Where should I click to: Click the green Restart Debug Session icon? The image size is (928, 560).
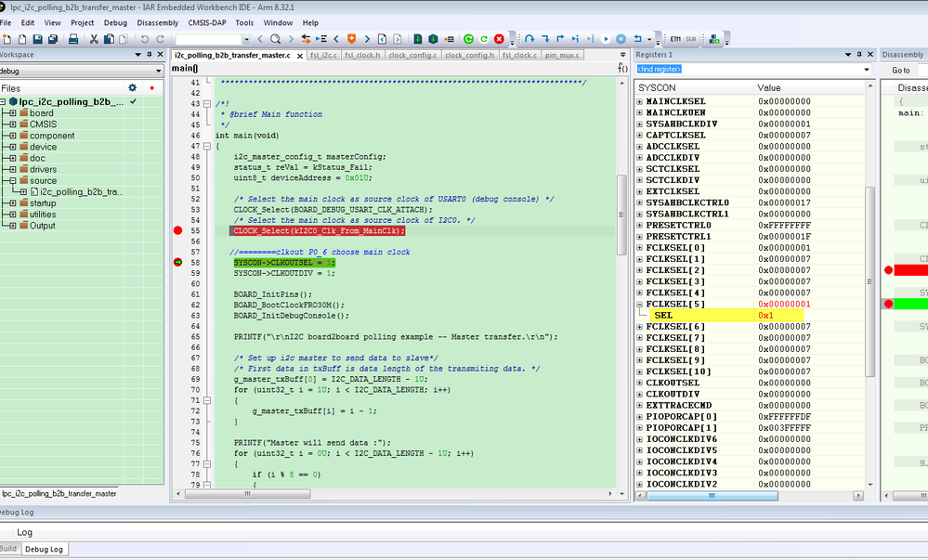[x=469, y=39]
